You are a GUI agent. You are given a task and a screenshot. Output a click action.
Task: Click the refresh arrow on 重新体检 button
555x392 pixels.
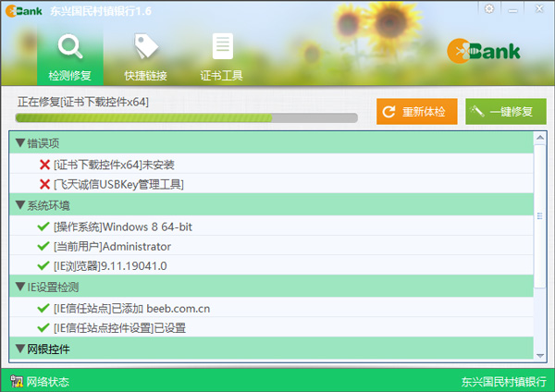coord(388,112)
